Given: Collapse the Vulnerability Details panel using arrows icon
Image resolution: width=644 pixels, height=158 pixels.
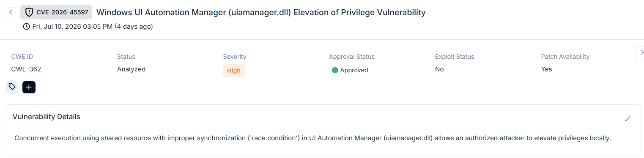Looking at the screenshot, I should (x=628, y=119).
